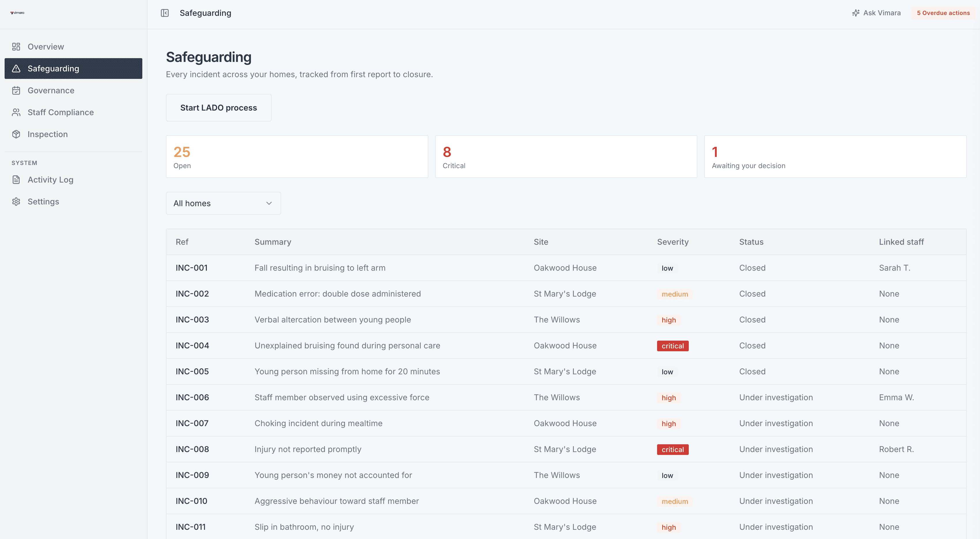Click the Settings gear icon
The width and height of the screenshot is (980, 539).
pos(16,202)
